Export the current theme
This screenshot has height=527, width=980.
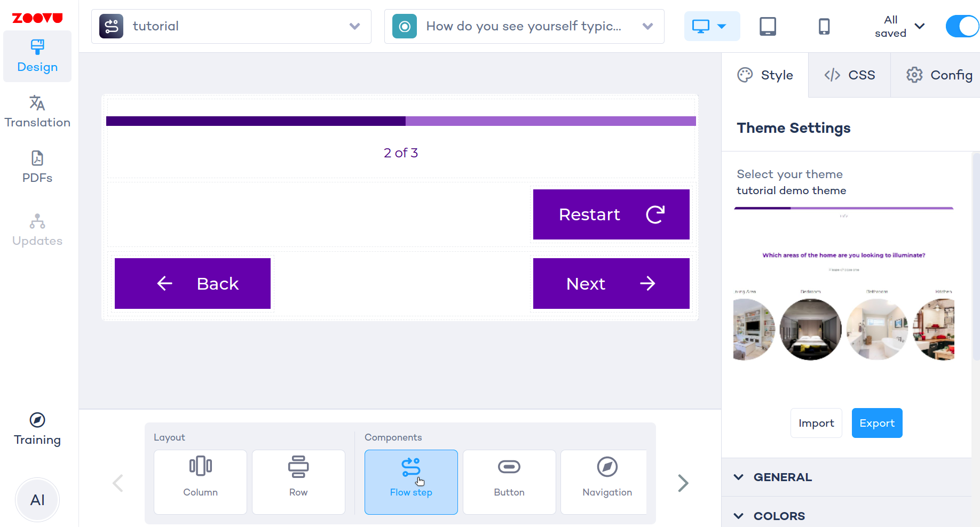pos(876,422)
